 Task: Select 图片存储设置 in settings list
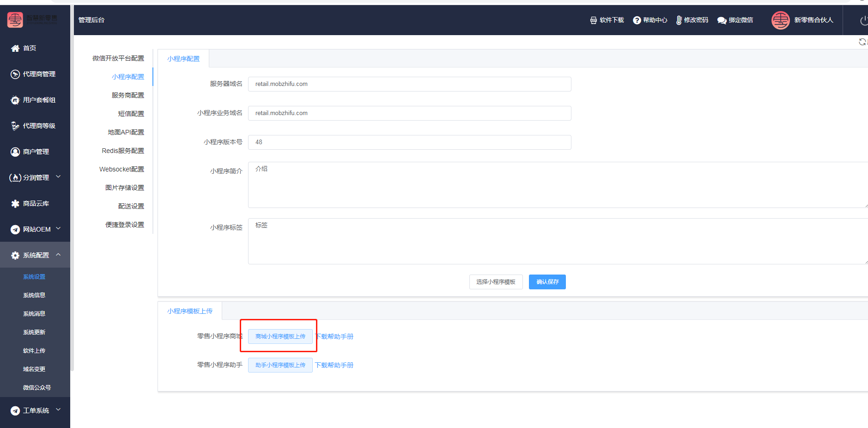125,188
